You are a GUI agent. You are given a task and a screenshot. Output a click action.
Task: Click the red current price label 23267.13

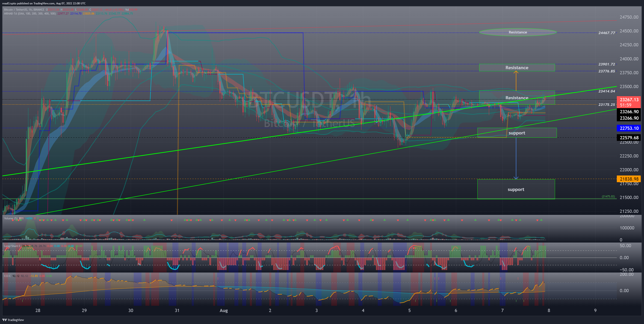629,102
